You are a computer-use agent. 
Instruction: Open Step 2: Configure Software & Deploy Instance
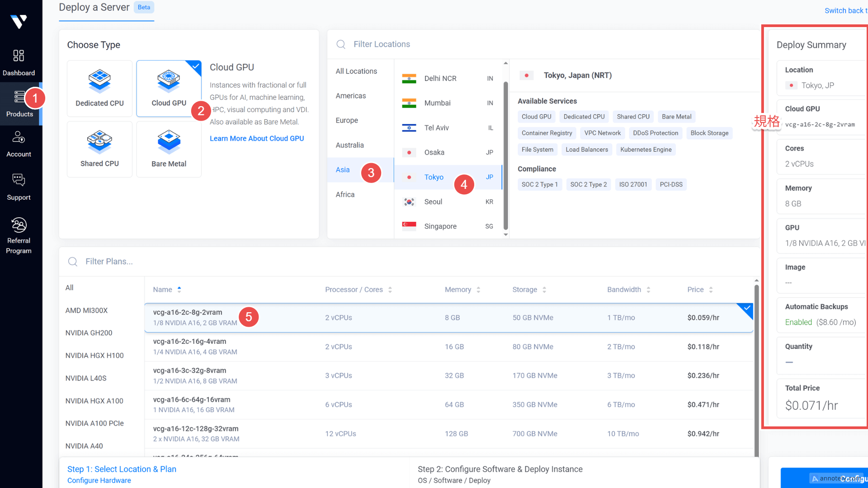tap(500, 469)
